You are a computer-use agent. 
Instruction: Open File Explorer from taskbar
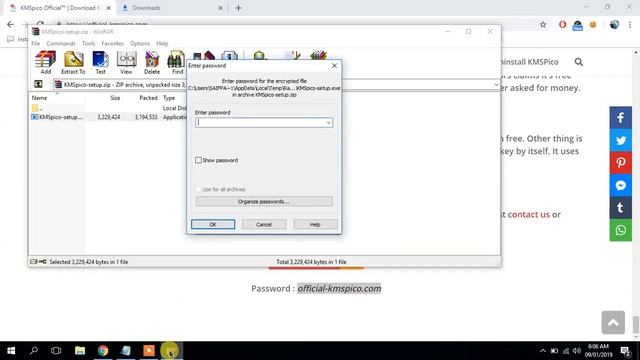[x=80, y=351]
